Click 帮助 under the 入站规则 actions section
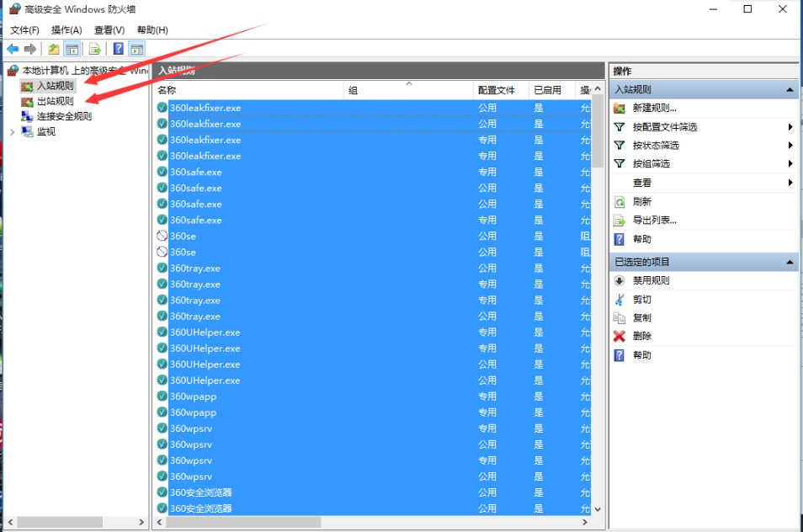 642,239
